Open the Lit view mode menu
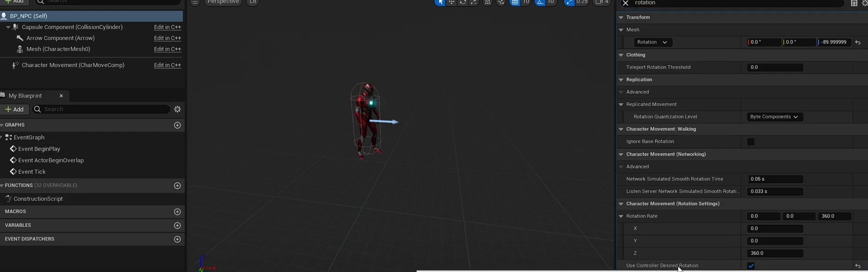Screen dimensions: 868x272 (x=253, y=2)
